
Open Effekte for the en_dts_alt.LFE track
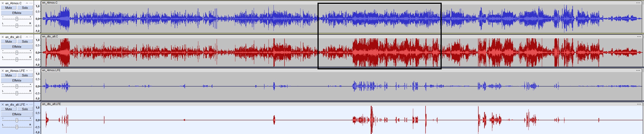point(17,114)
